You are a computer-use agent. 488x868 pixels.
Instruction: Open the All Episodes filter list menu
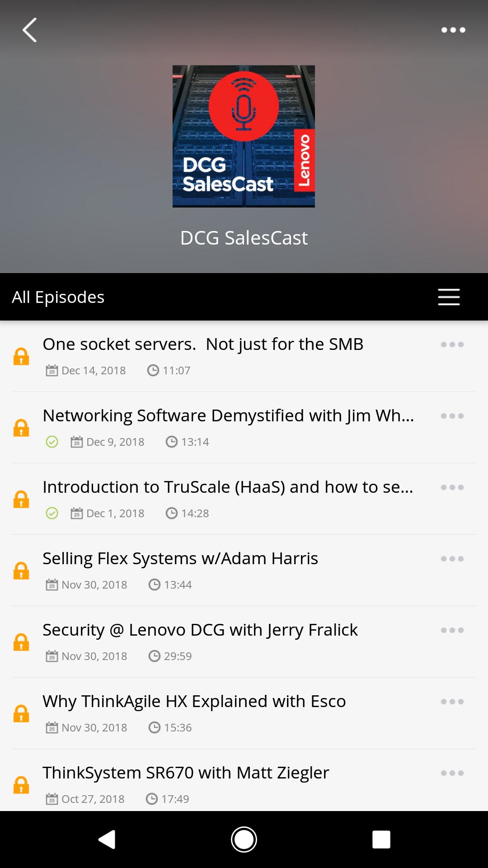pos(449,297)
